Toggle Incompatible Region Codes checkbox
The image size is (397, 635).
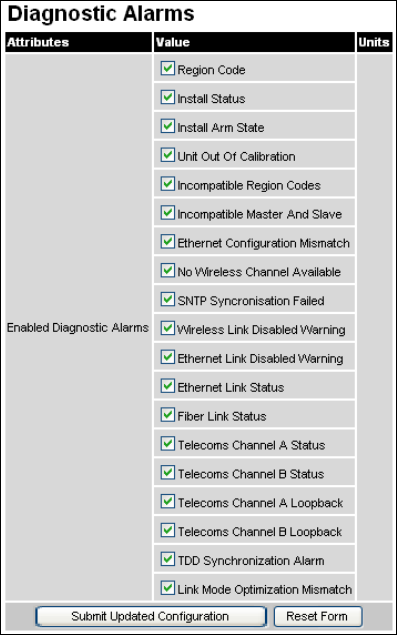click(x=167, y=184)
